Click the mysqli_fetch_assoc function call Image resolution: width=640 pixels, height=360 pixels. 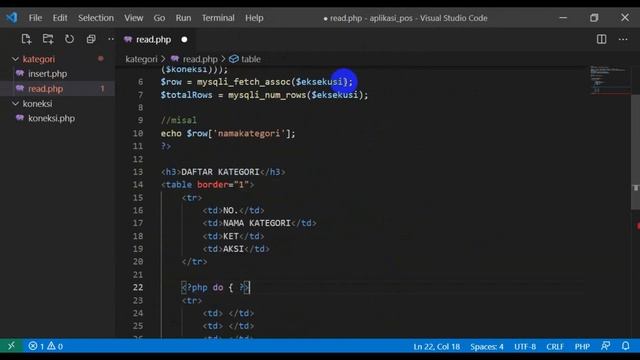[x=244, y=82]
